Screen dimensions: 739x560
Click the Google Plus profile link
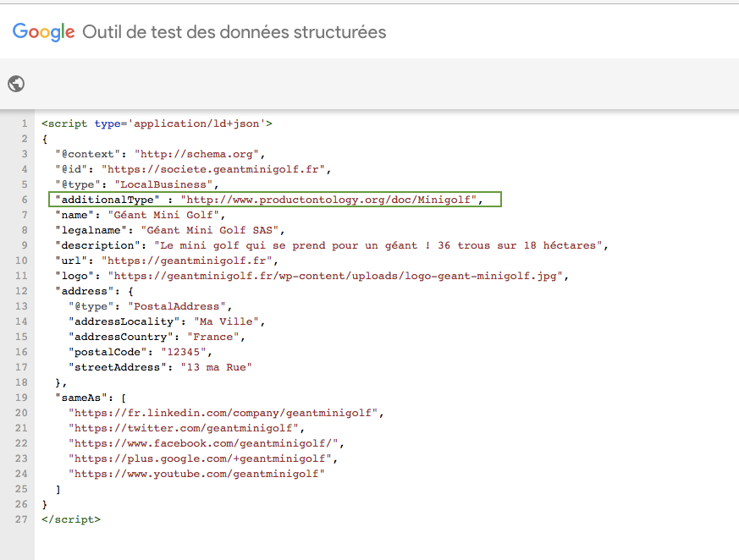199,458
